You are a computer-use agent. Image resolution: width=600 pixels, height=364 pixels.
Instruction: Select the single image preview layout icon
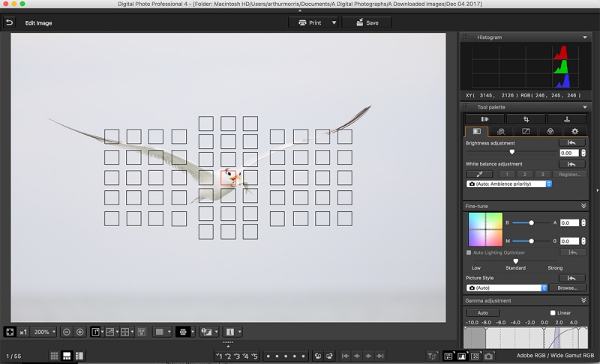pyautogui.click(x=97, y=332)
